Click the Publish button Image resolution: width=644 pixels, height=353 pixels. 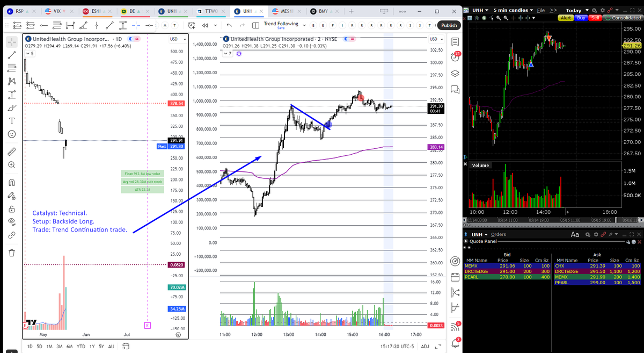pyautogui.click(x=449, y=25)
